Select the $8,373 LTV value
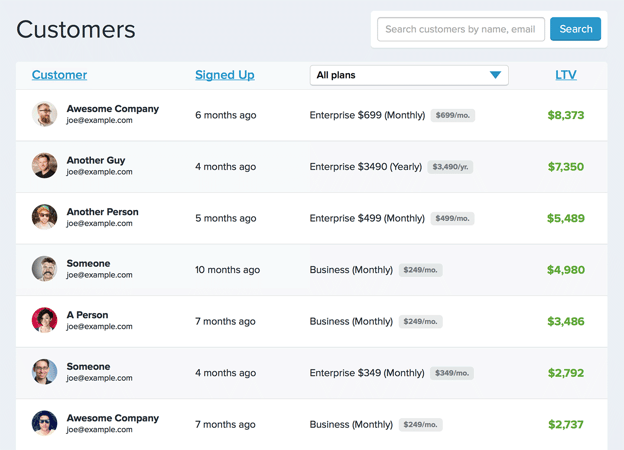 pyautogui.click(x=566, y=116)
